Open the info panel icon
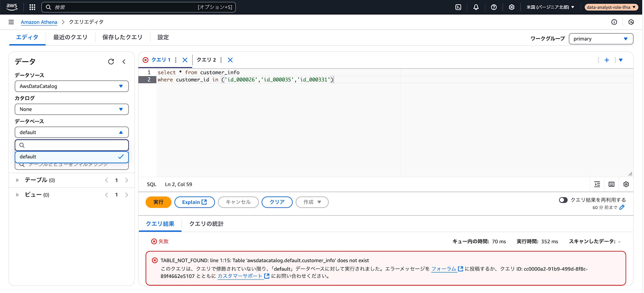Image resolution: width=644 pixels, height=293 pixels. pos(614,22)
